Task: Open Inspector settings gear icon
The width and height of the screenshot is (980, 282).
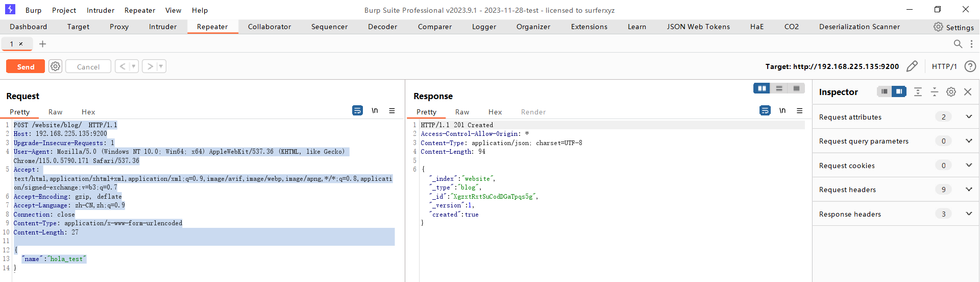Action: pos(951,92)
